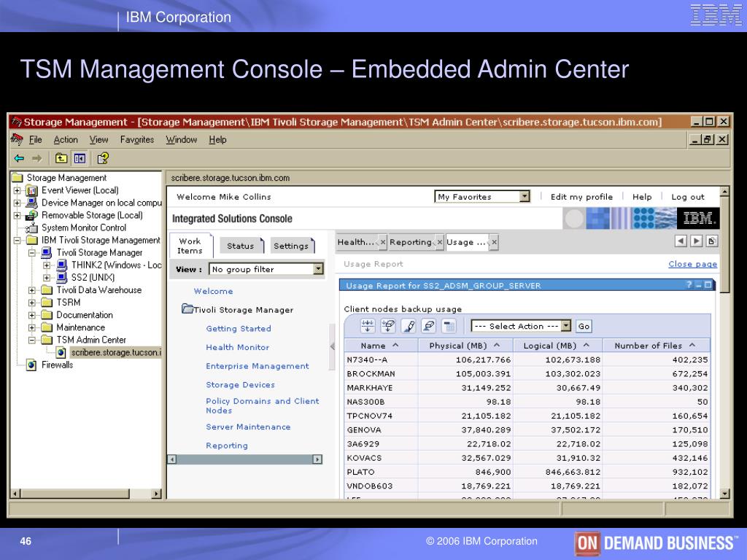Click the table column configure icon

(449, 326)
